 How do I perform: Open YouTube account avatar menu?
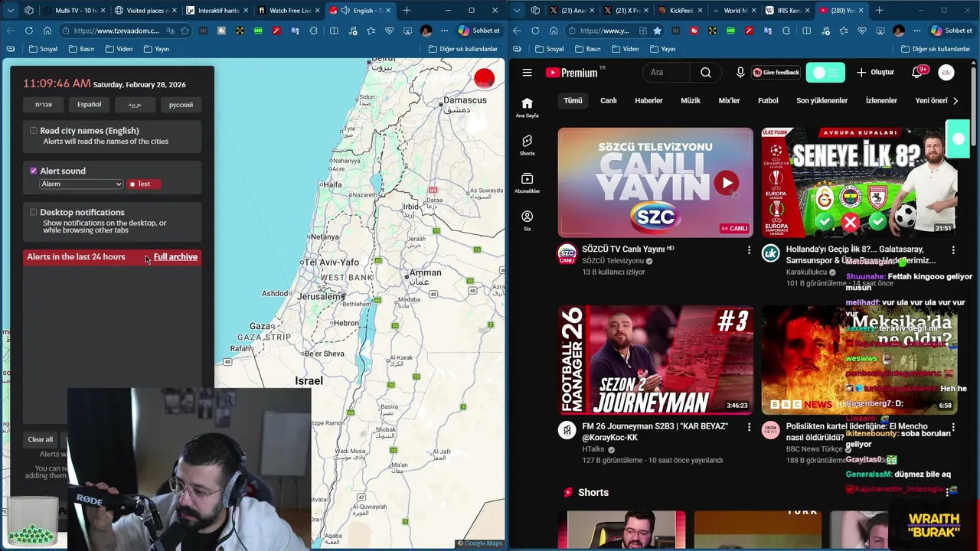point(946,73)
